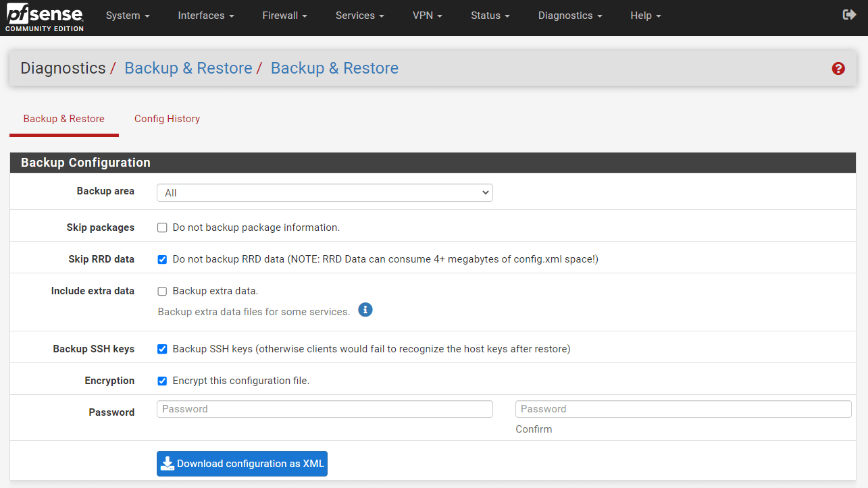Click the last Backup & Restore breadcrumb link

(334, 68)
